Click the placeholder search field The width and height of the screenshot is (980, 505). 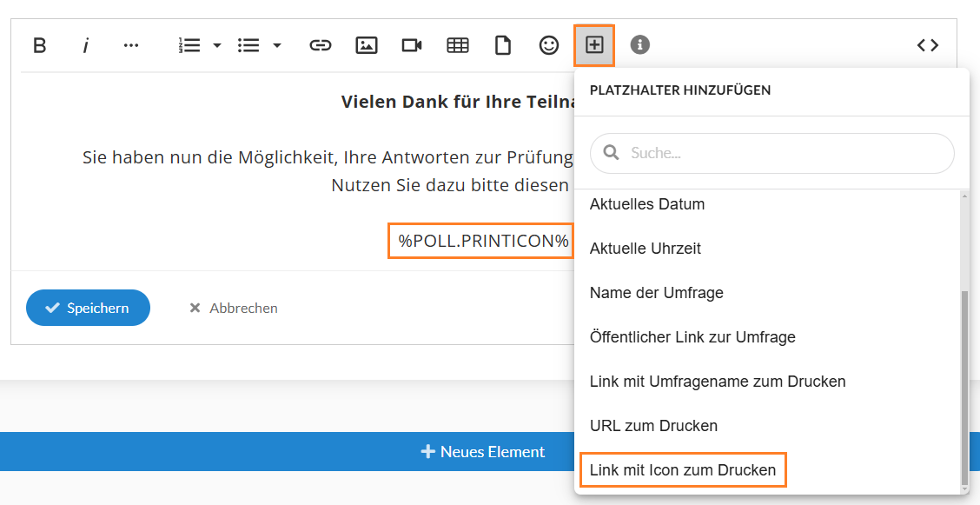point(771,153)
